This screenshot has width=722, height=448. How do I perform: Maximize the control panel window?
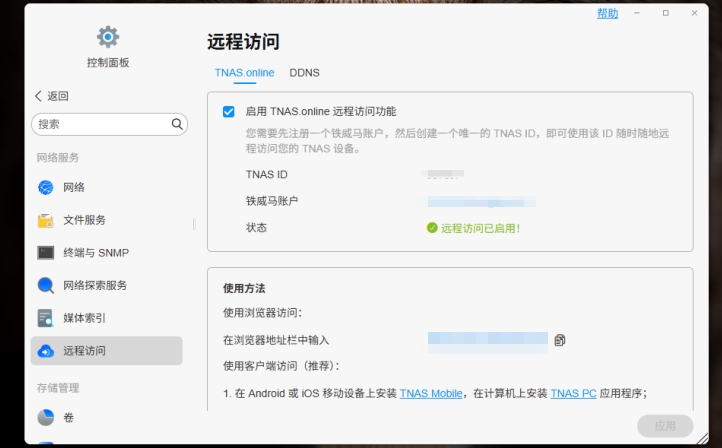point(666,13)
